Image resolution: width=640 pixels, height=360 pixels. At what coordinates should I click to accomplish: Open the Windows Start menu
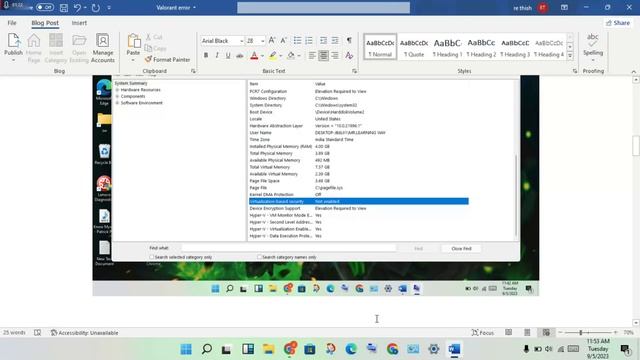pyautogui.click(x=186, y=349)
